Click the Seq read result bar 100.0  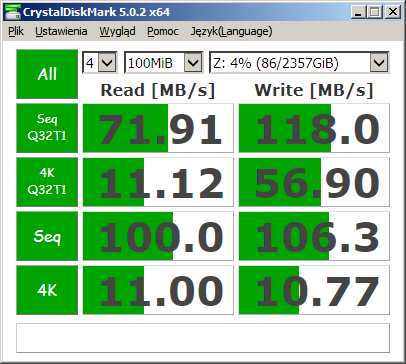tap(158, 236)
